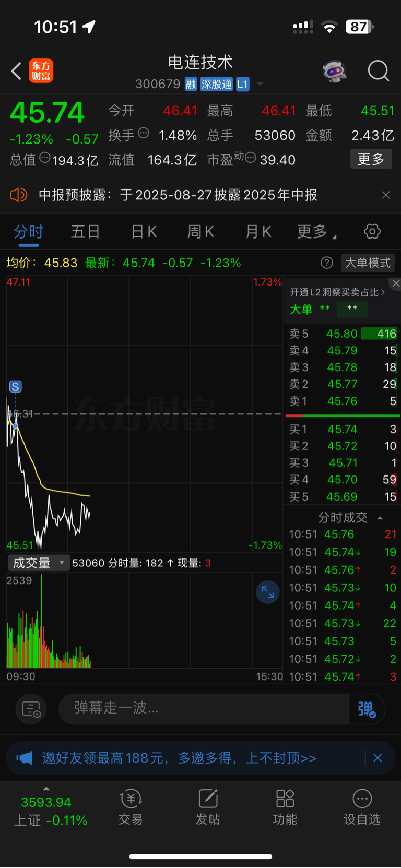Open the 发帖 post icon

click(x=208, y=807)
